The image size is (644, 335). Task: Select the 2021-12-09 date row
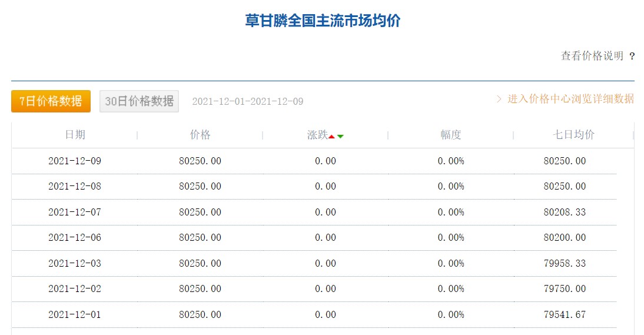click(x=314, y=161)
